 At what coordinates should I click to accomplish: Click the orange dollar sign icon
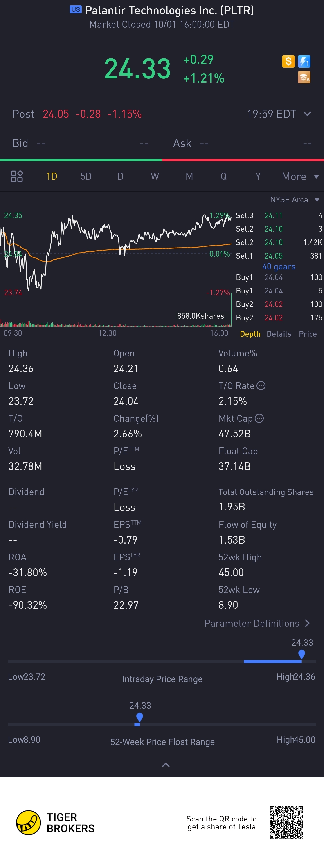pos(288,61)
